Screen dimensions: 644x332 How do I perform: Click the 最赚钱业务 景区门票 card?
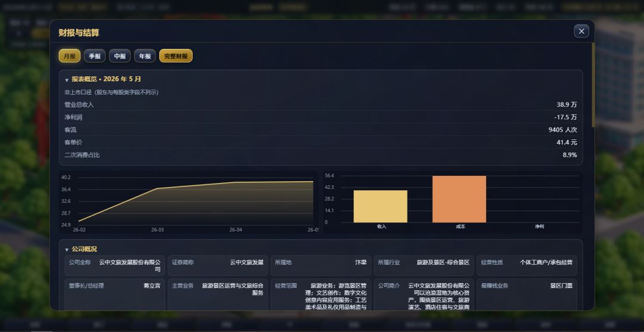(x=527, y=294)
